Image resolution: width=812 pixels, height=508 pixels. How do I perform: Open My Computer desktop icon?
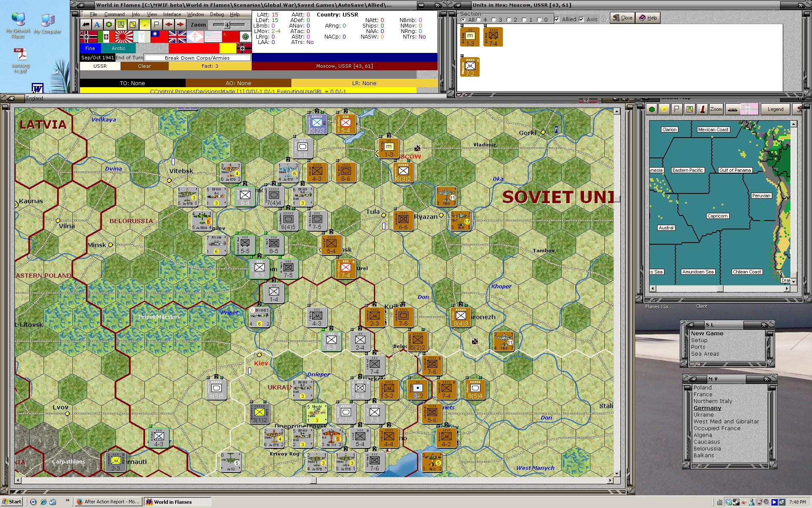tap(47, 23)
